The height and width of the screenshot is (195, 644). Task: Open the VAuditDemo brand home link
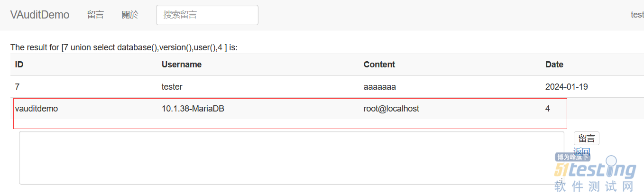40,15
